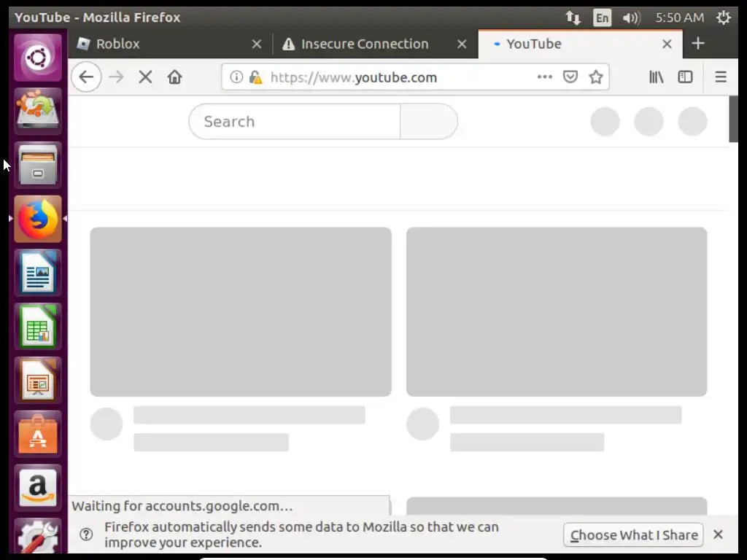This screenshot has width=747, height=560.
Task: Open System Settings from launcher
Action: 38,536
